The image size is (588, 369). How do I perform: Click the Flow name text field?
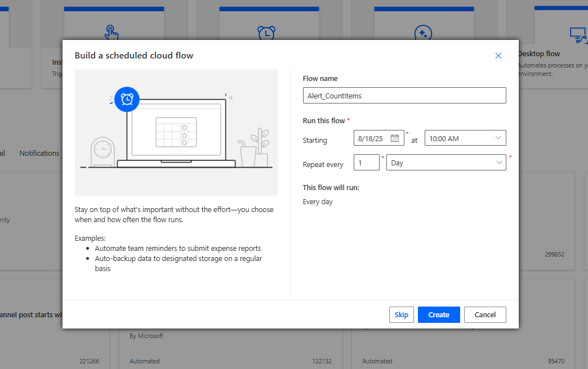click(x=404, y=96)
